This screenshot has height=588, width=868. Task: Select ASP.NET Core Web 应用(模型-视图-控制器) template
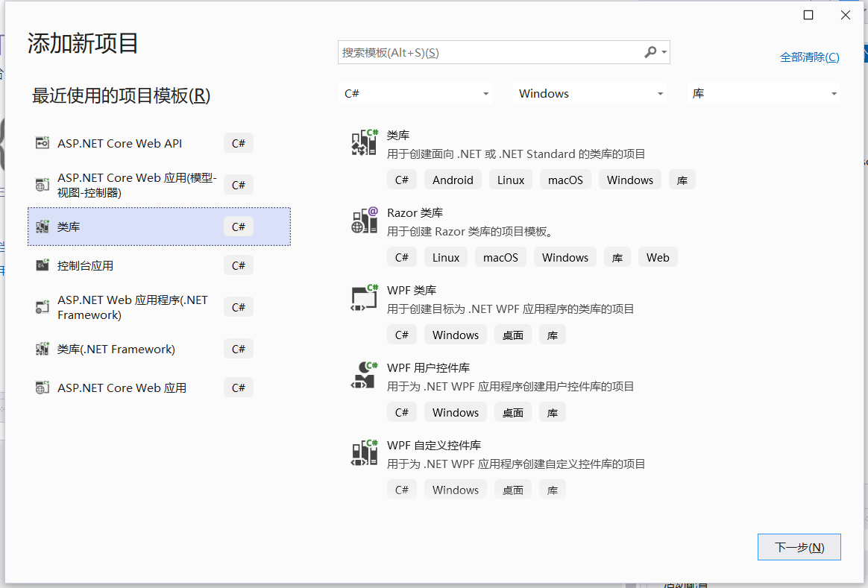[x=159, y=185]
